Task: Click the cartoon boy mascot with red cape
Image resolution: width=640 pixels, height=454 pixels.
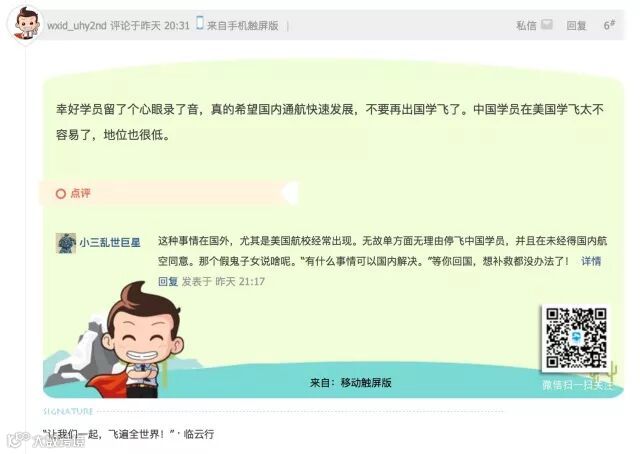Action: (135, 340)
